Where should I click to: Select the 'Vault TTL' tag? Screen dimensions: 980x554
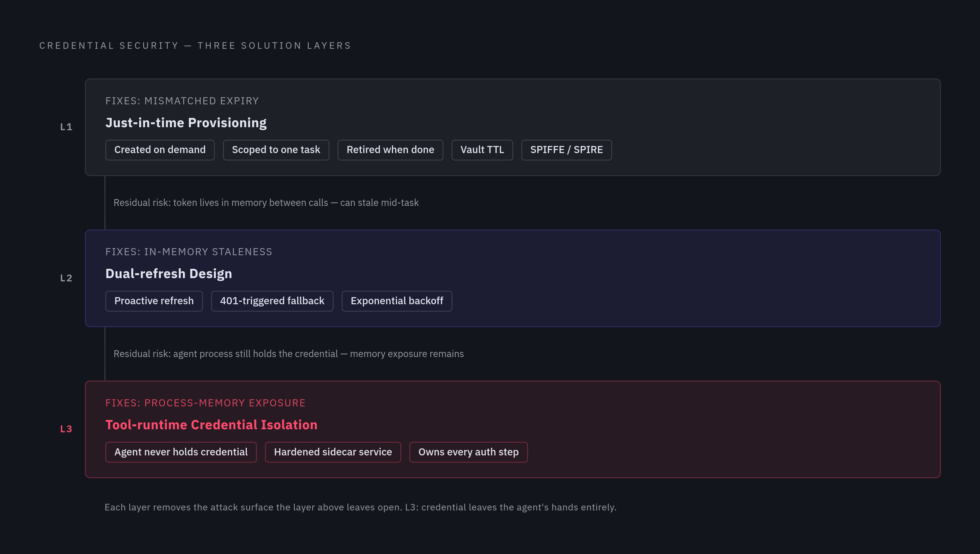point(482,150)
